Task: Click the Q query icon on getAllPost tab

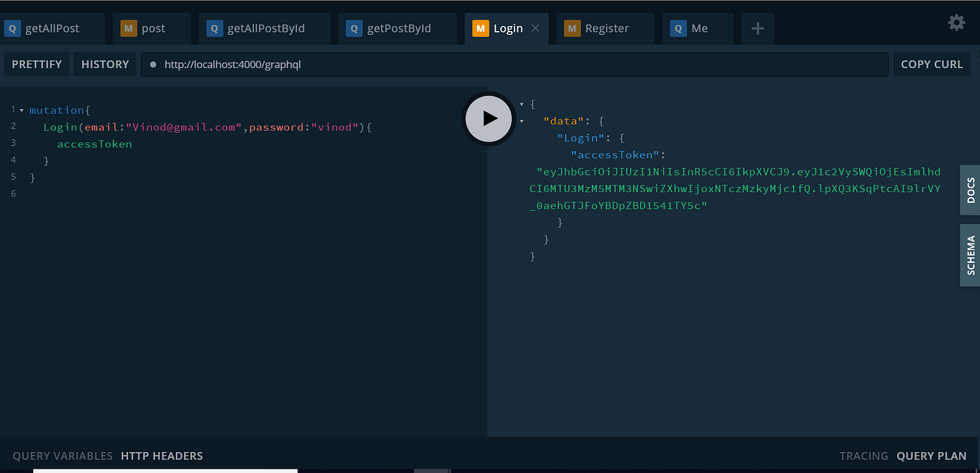Action: (12, 28)
